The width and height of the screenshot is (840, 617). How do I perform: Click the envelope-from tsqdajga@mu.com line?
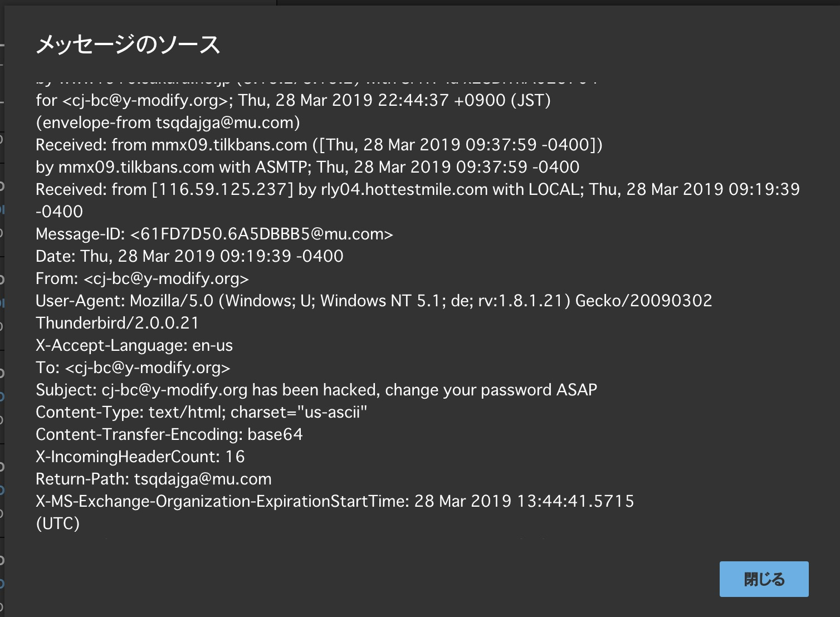tap(168, 123)
